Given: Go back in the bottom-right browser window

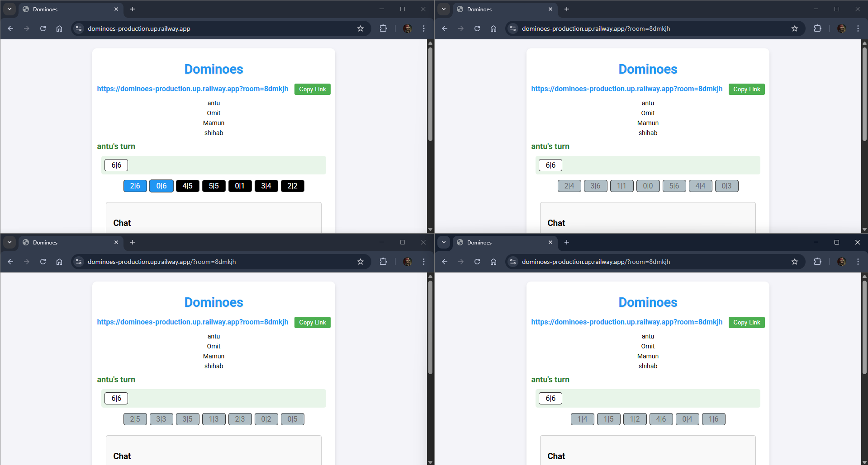Looking at the screenshot, I should 445,262.
